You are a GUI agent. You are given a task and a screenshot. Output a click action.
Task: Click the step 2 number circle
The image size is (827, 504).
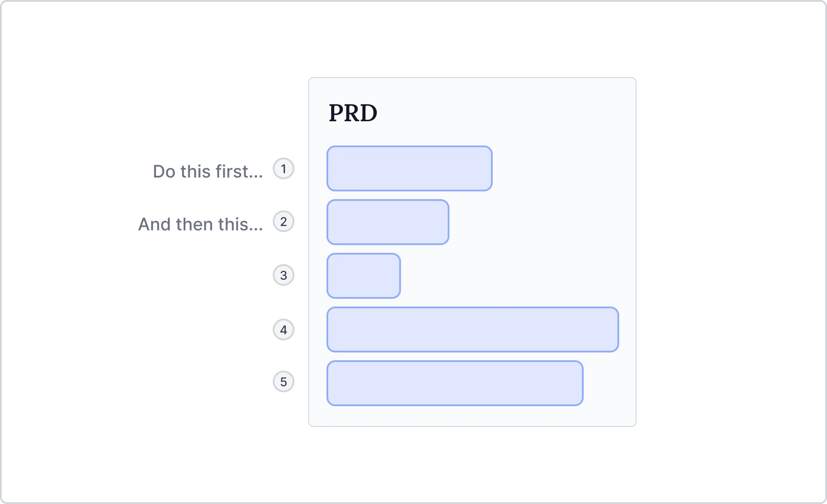click(x=284, y=222)
